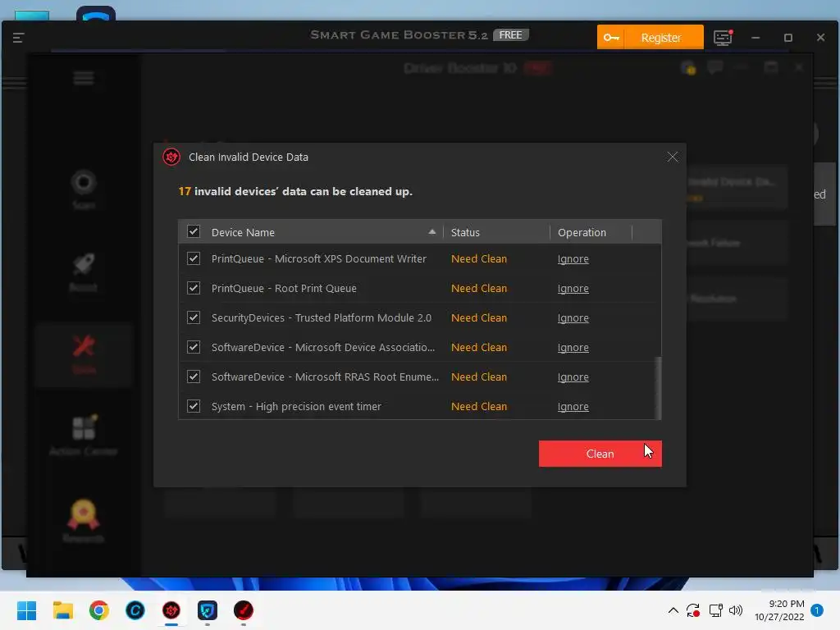
Task: Open the Boost rocket section in sidebar
Action: click(x=84, y=272)
